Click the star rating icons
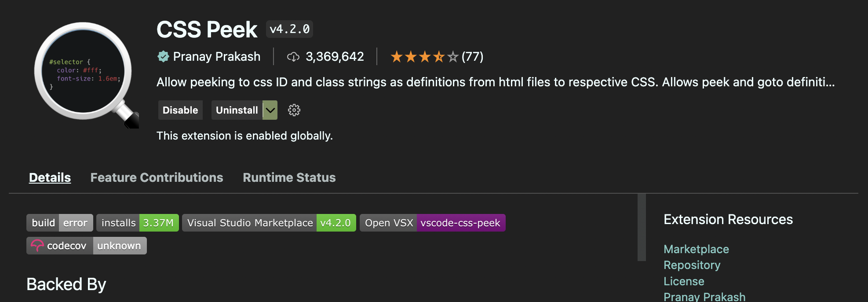 point(424,57)
